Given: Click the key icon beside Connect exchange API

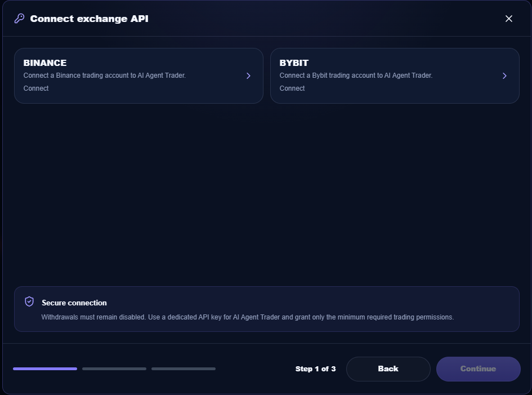Looking at the screenshot, I should pyautogui.click(x=19, y=19).
